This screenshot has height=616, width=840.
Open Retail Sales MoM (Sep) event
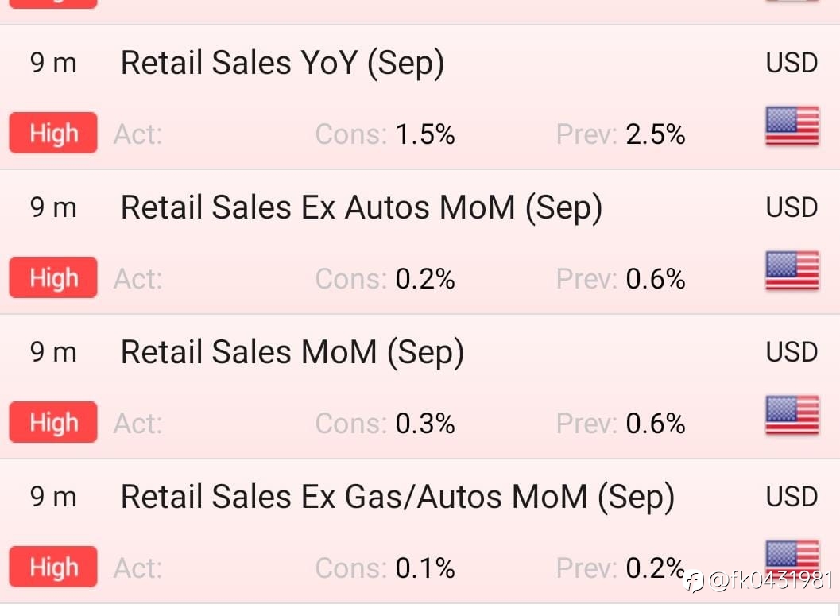click(292, 352)
